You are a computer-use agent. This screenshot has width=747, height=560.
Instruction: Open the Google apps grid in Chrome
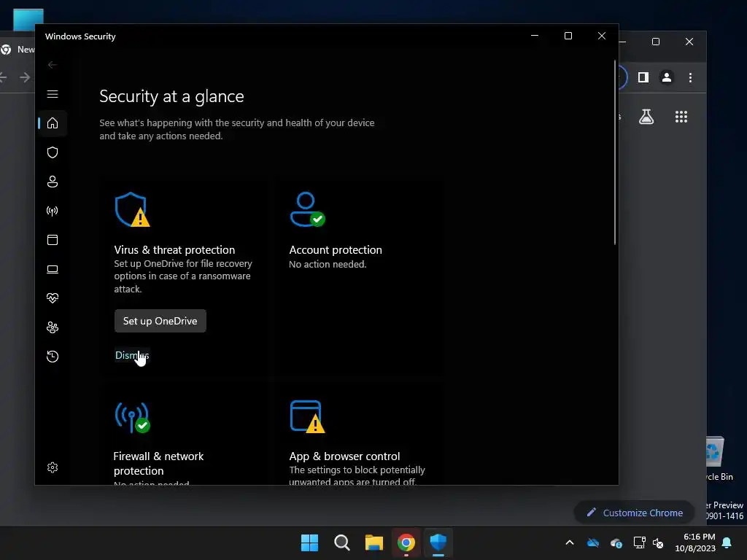point(681,117)
